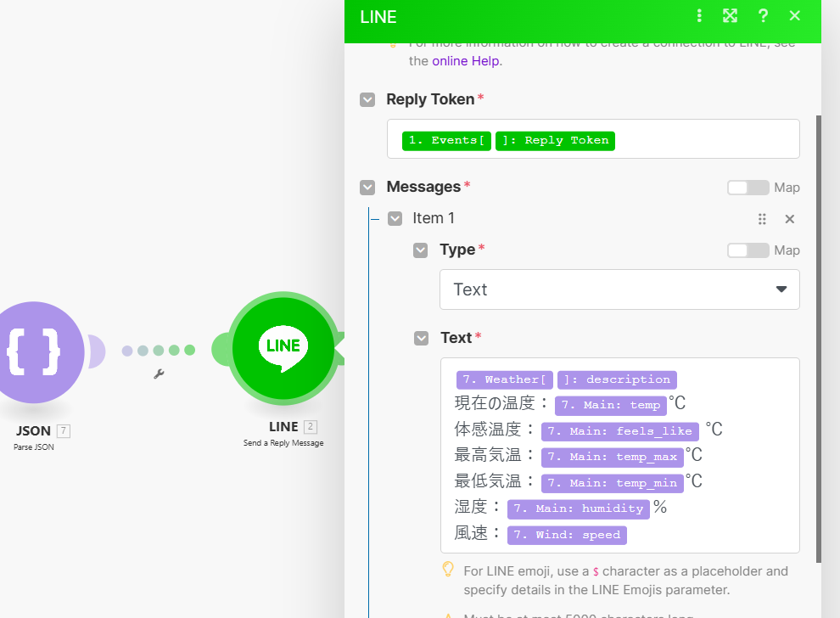Select the '7. Main: feels_like' pill
840x618 pixels.
click(x=620, y=431)
